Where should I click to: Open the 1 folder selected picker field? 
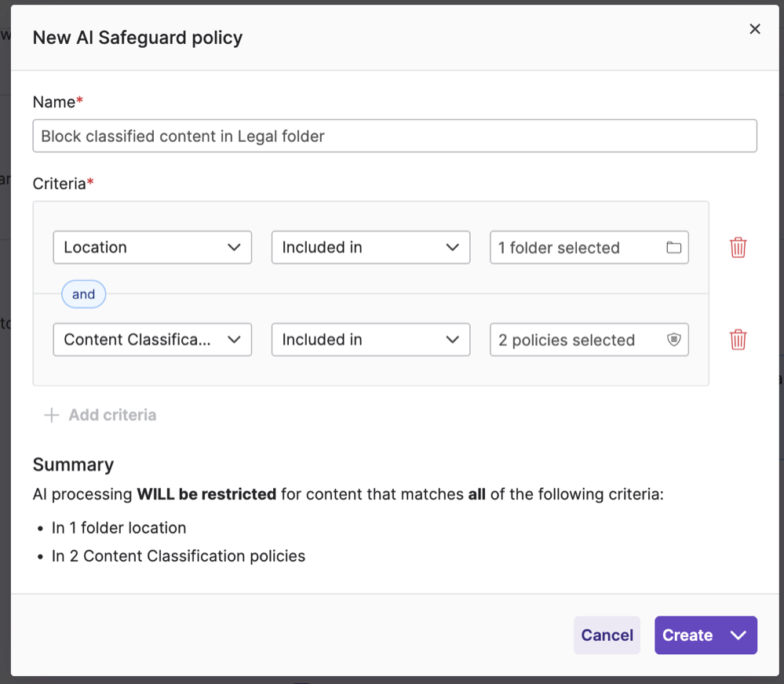point(577,247)
